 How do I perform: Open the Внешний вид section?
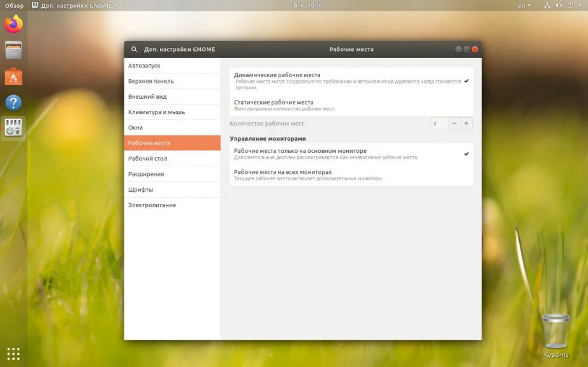click(172, 97)
